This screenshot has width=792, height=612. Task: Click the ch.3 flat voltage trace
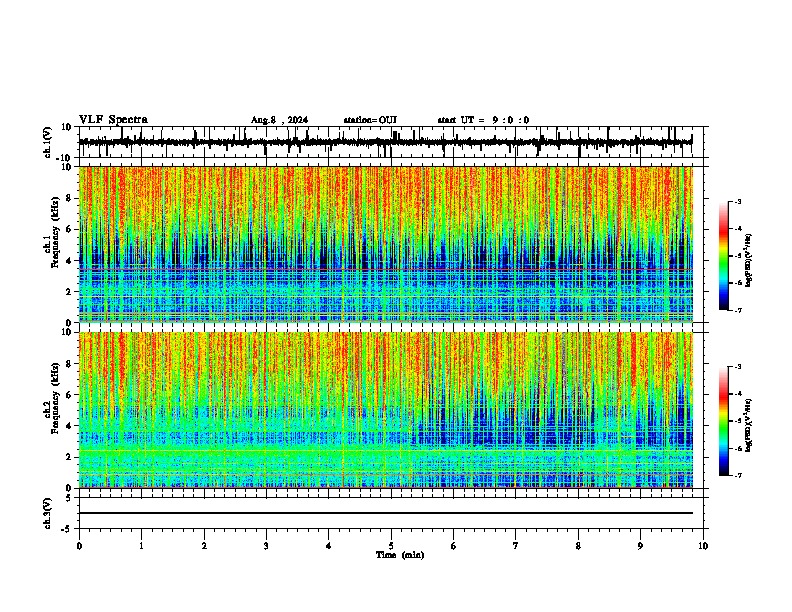point(386,513)
